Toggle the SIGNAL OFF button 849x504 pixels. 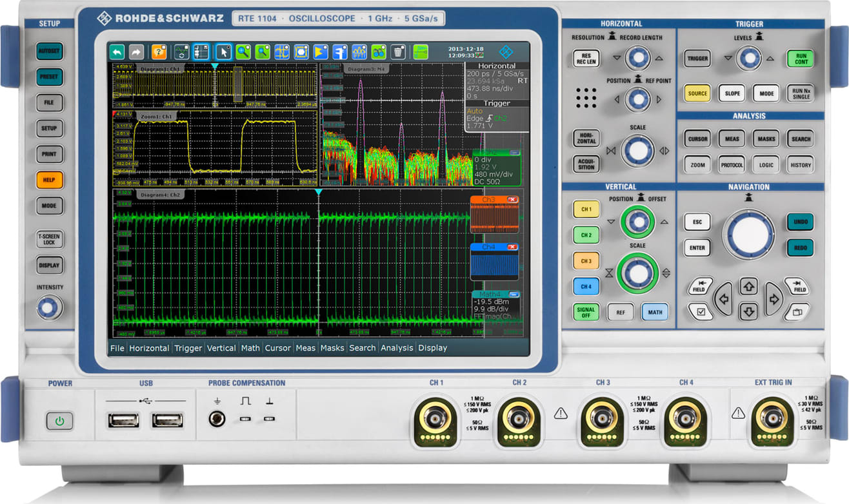click(x=586, y=312)
